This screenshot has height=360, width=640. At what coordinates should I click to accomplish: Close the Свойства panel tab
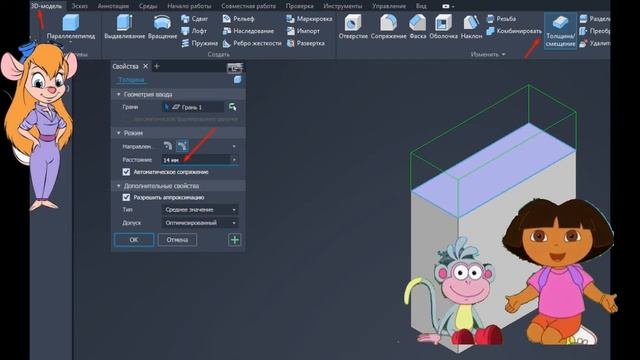click(145, 66)
